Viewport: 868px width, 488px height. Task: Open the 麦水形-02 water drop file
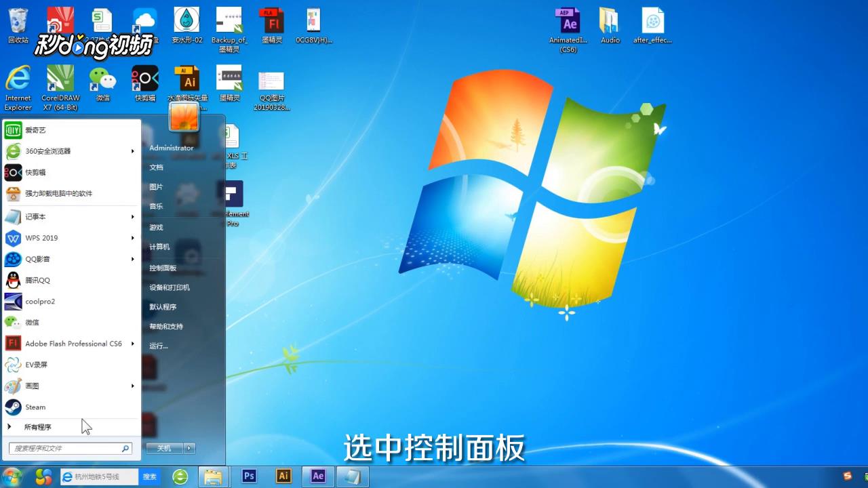point(186,26)
